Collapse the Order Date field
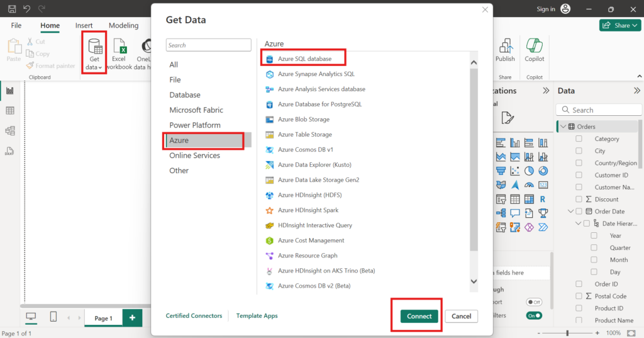644x338 pixels. coord(570,211)
